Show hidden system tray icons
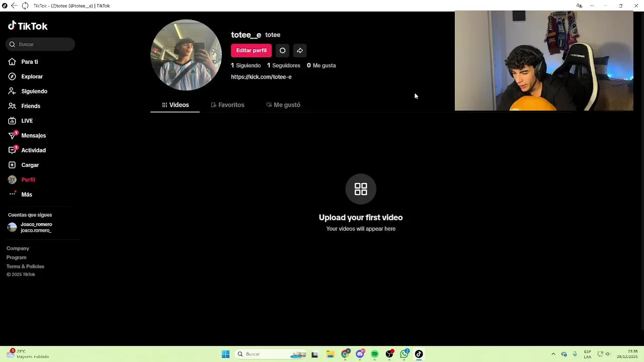 click(x=553, y=354)
